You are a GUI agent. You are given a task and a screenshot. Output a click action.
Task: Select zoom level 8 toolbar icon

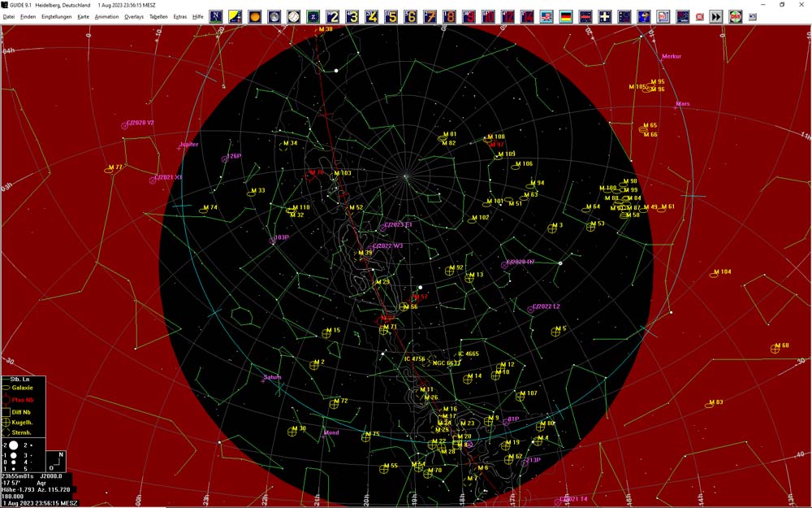coord(450,16)
